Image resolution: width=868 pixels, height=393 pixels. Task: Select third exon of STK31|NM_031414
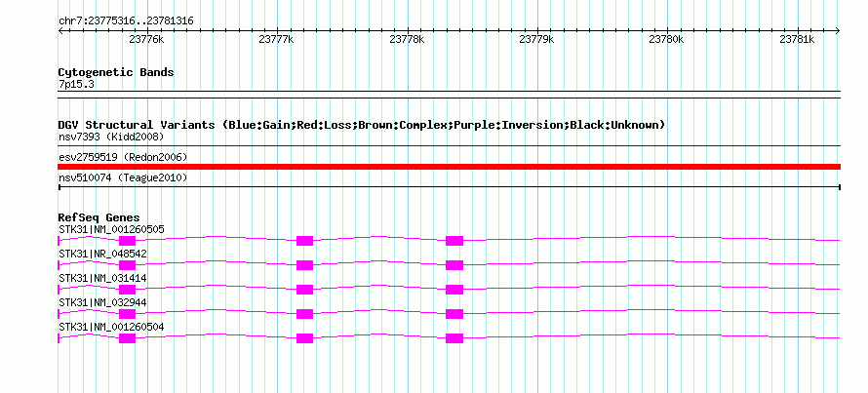pyautogui.click(x=454, y=289)
